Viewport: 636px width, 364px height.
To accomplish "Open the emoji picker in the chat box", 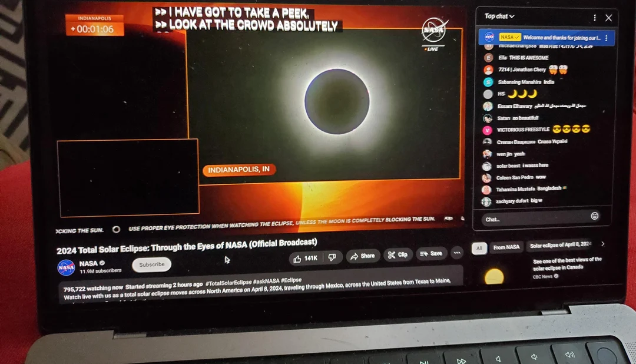I will pyautogui.click(x=595, y=216).
